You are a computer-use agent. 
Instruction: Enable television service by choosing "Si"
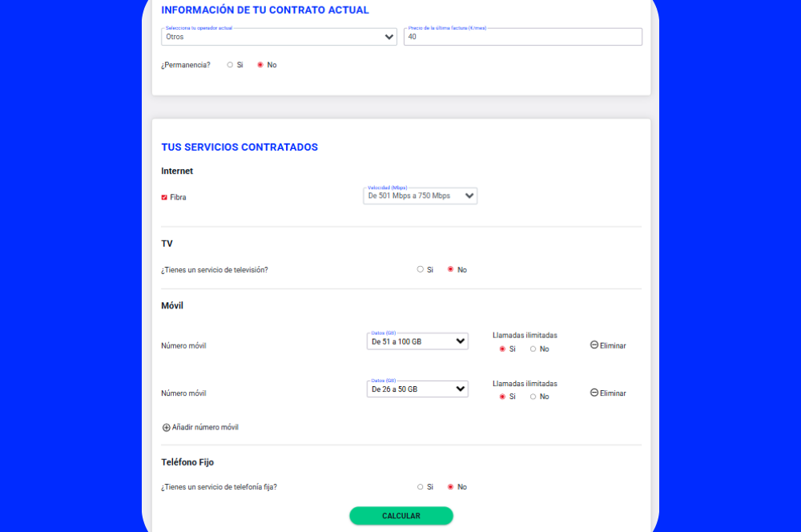[x=420, y=269]
